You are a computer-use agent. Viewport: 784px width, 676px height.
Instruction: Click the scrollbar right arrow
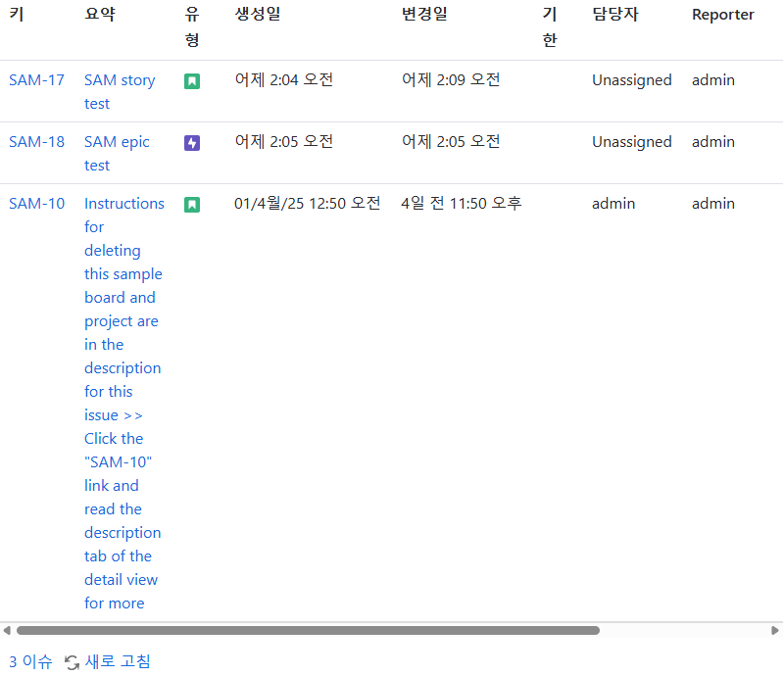[775, 631]
